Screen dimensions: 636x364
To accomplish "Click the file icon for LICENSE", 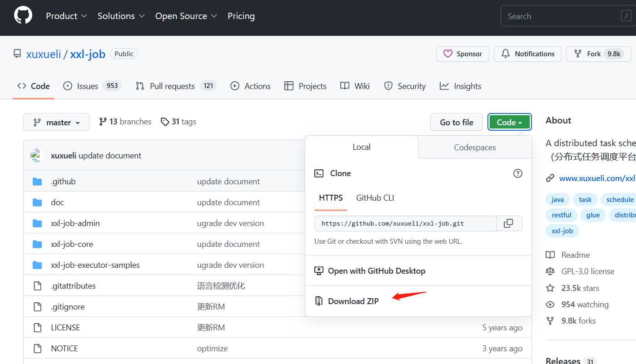I will (38, 328).
